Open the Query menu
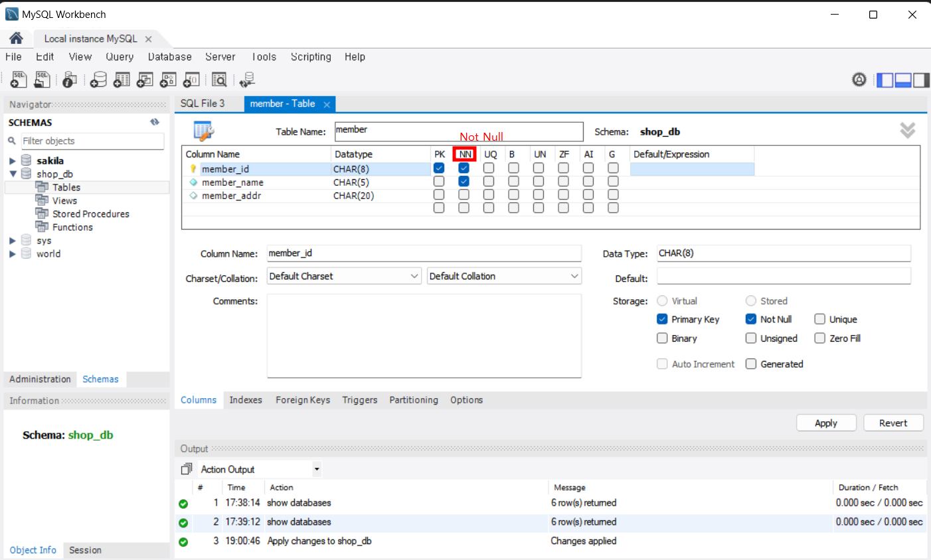This screenshot has height=560, width=931. click(x=120, y=57)
